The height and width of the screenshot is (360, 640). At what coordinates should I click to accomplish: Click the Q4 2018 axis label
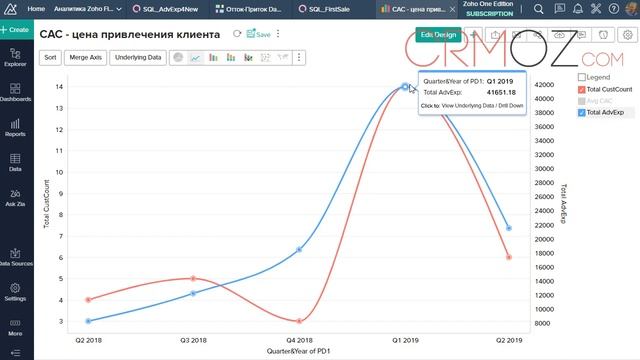[299, 340]
